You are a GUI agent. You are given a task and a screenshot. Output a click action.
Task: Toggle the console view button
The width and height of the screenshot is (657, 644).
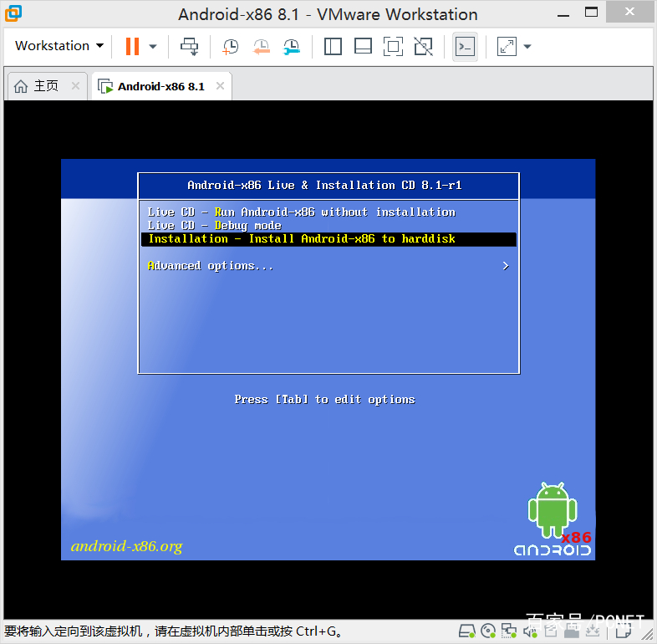pos(465,46)
